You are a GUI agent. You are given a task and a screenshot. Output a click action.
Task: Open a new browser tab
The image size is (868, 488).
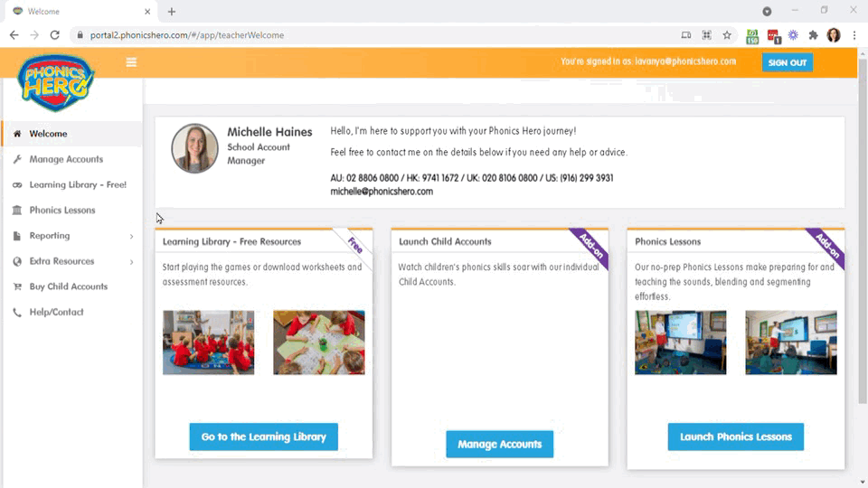[x=172, y=12]
